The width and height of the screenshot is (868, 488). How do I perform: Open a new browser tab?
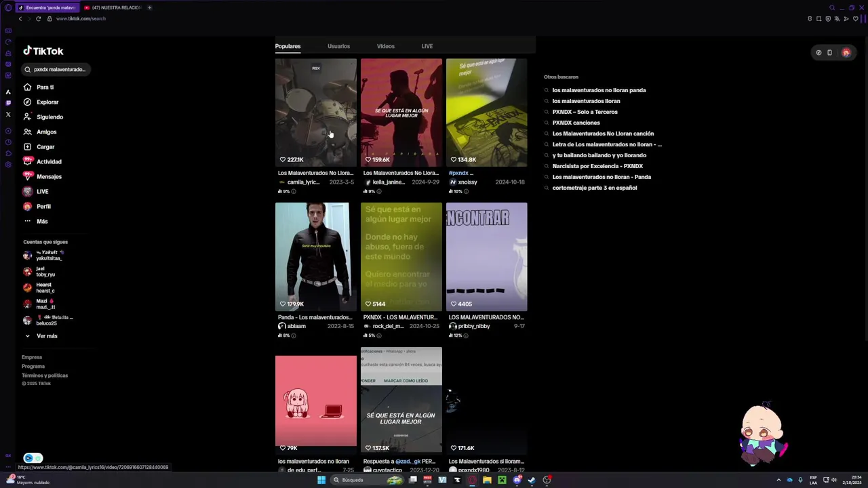(x=149, y=7)
